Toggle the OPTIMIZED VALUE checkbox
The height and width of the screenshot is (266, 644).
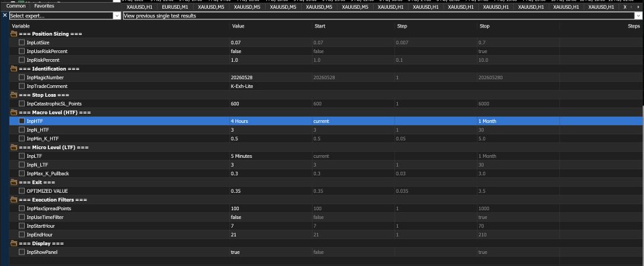(x=21, y=191)
